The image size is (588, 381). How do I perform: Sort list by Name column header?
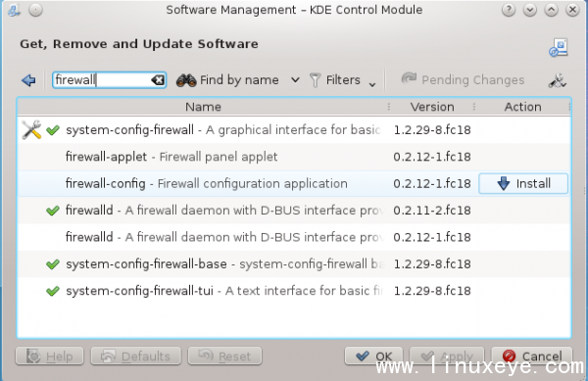point(203,107)
